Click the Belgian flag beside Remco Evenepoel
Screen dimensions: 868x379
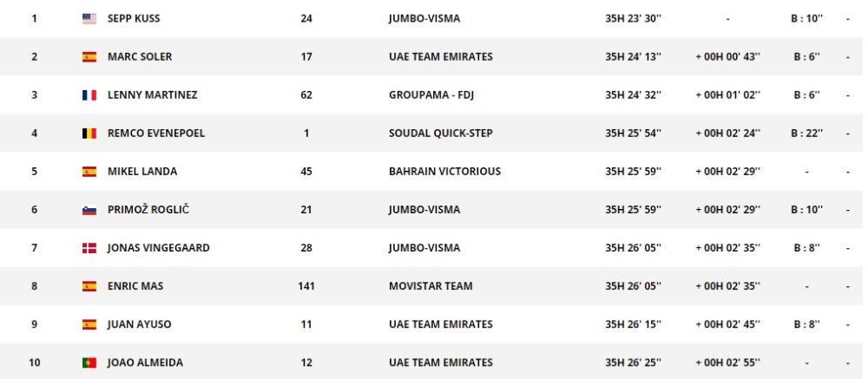coord(89,134)
